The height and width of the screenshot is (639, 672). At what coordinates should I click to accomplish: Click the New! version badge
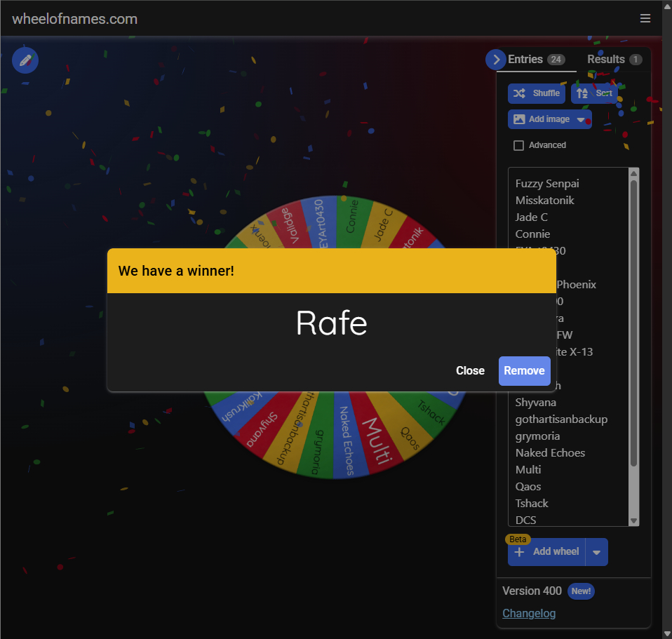point(581,591)
